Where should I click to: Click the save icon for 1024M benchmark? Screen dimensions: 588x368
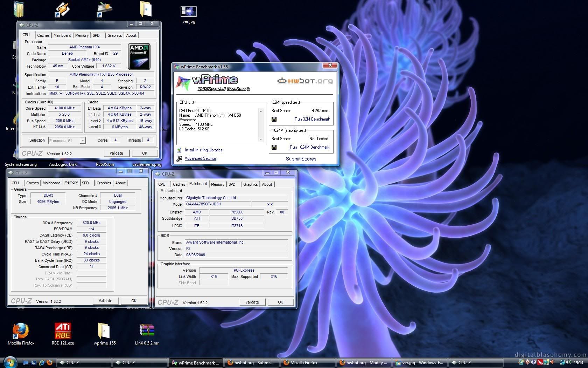[274, 147]
